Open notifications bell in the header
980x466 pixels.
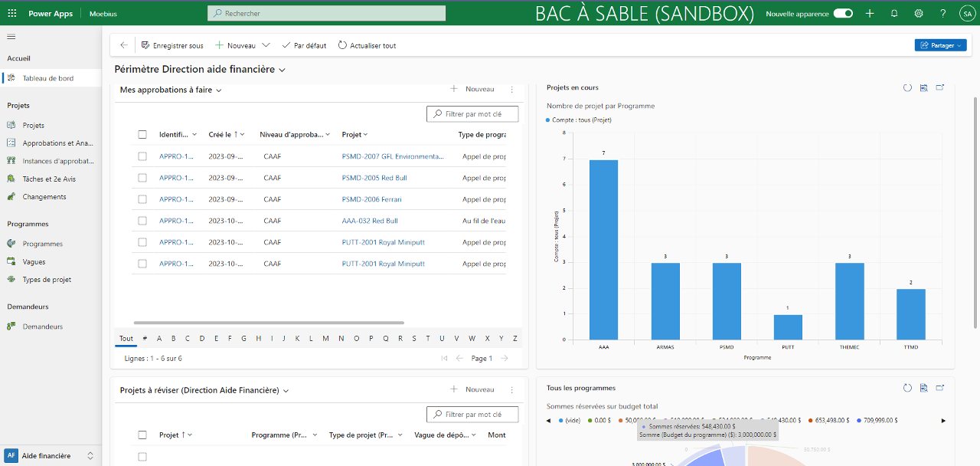click(x=894, y=14)
